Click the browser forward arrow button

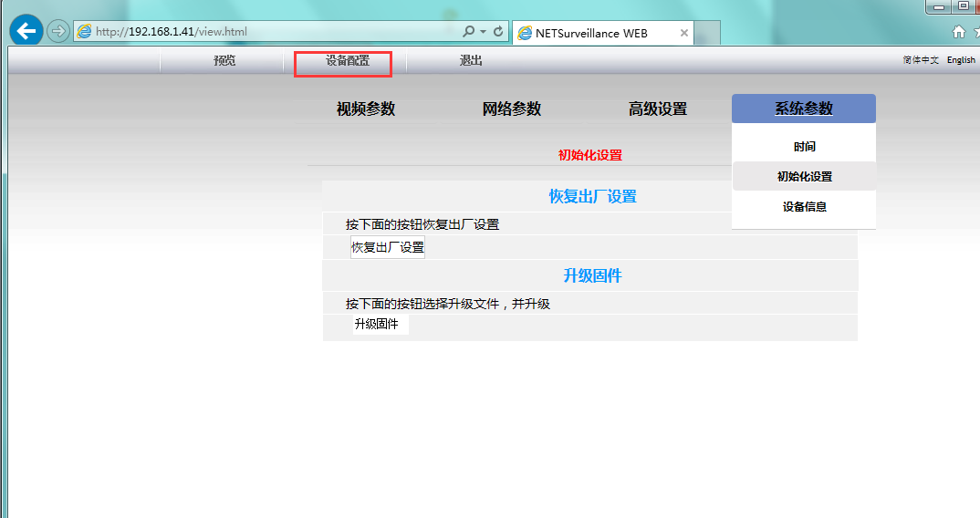tap(57, 31)
